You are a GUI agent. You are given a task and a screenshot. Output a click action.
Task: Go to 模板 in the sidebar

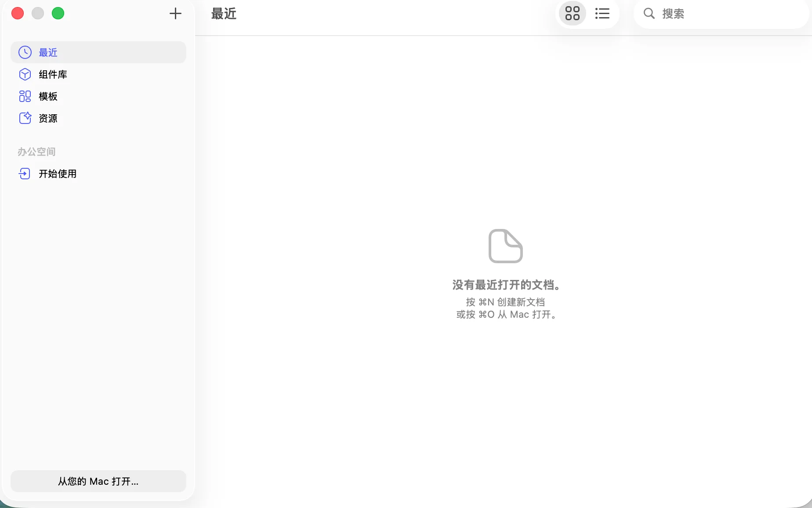point(98,96)
